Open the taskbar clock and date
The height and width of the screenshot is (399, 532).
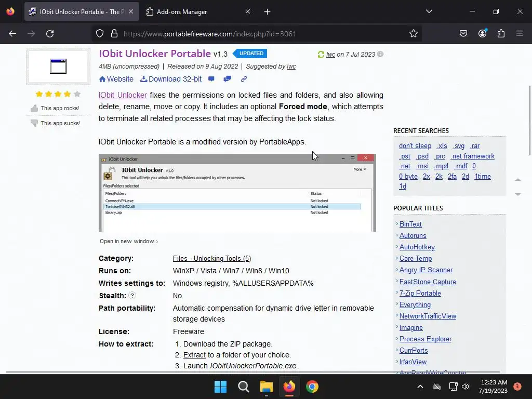click(493, 387)
